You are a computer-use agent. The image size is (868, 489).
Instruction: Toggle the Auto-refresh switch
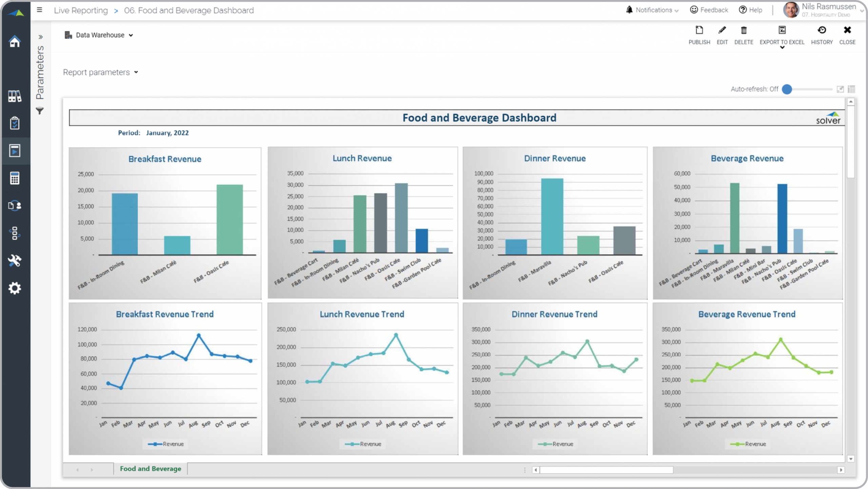click(x=787, y=89)
